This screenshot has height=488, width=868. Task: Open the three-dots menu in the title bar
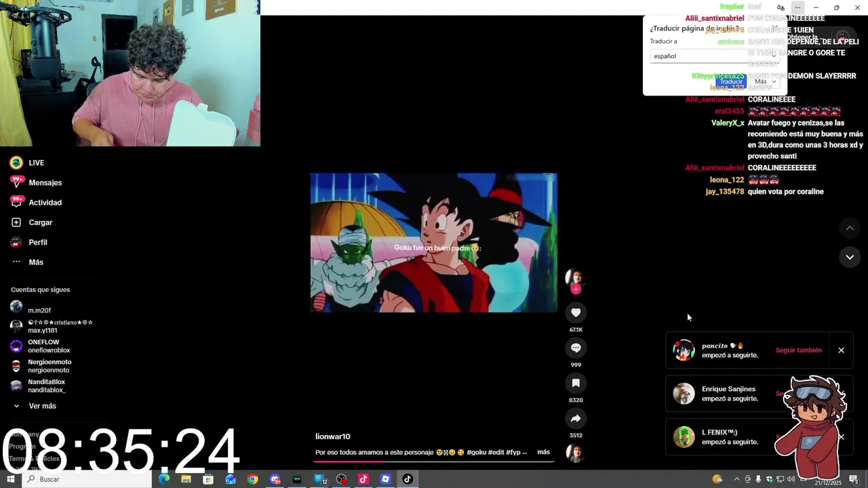coord(797,7)
